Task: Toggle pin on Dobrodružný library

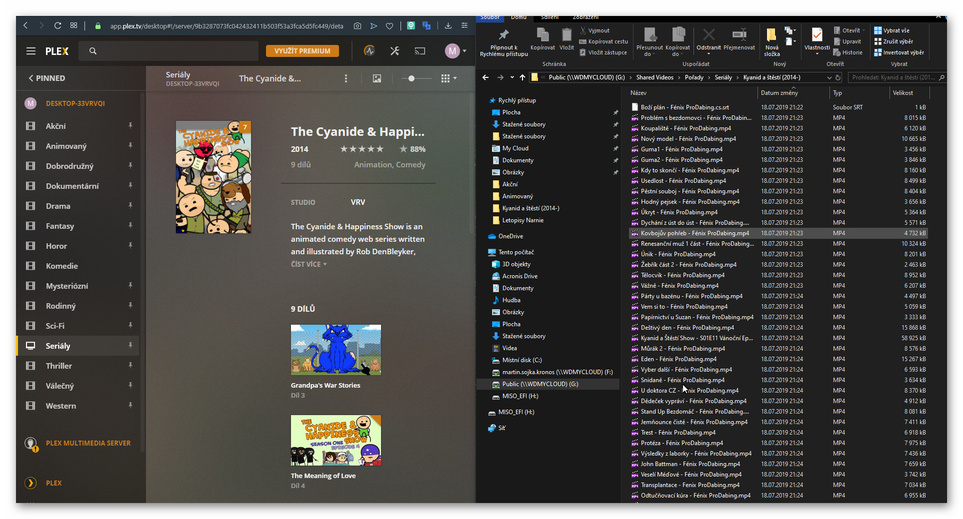Action: point(130,165)
